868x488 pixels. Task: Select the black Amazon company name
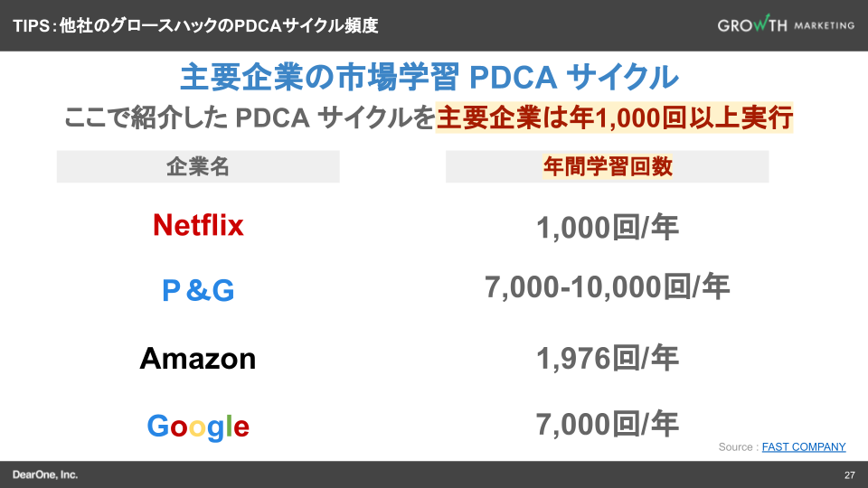198,359
